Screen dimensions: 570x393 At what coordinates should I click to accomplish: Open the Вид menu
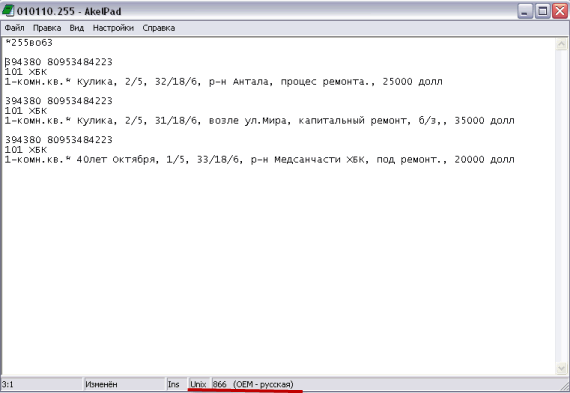tap(77, 28)
